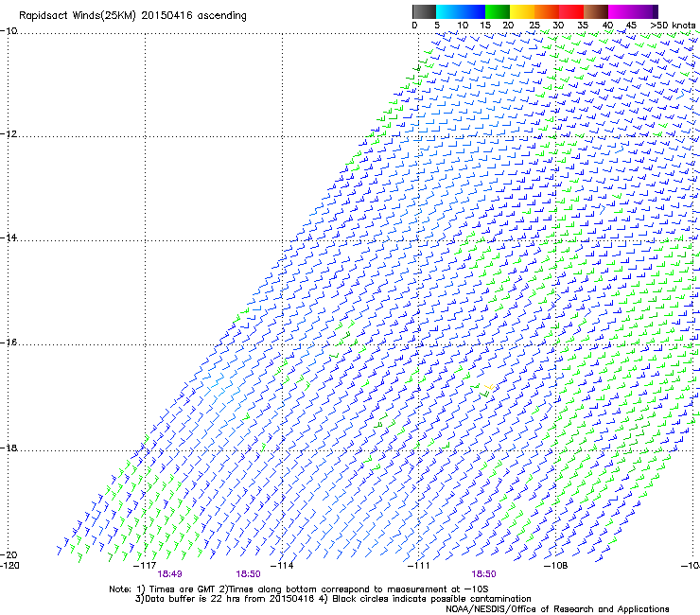Screen dimensions: 700x615
Task: Click the green 15-20 knots legend color
Action: [498, 11]
